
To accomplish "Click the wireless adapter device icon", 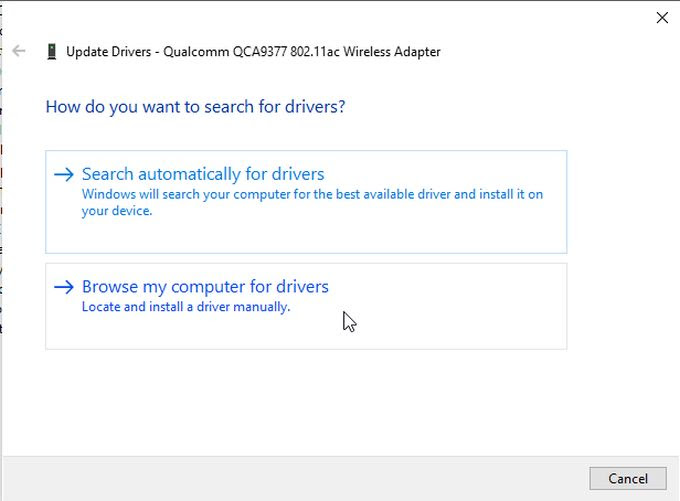I will point(52,51).
